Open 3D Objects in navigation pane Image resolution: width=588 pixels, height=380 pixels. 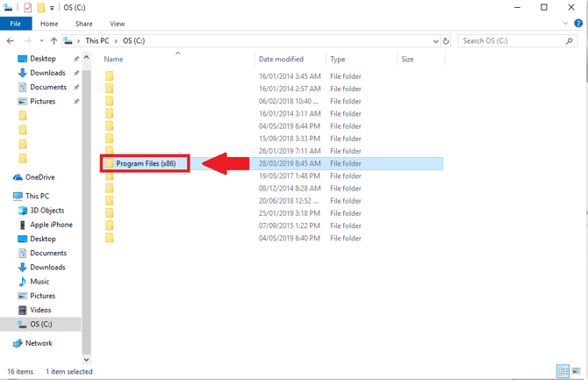[46, 211]
